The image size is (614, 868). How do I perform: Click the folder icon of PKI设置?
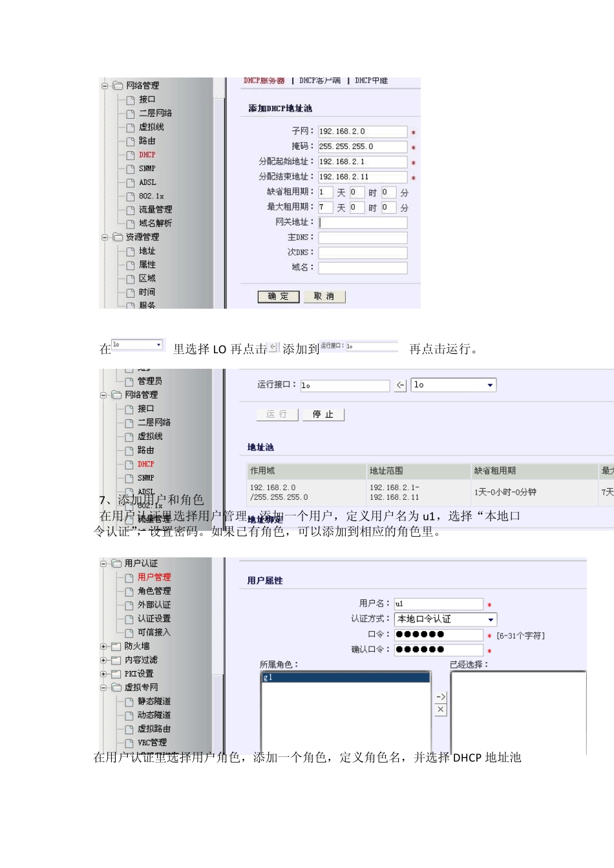pos(116,674)
